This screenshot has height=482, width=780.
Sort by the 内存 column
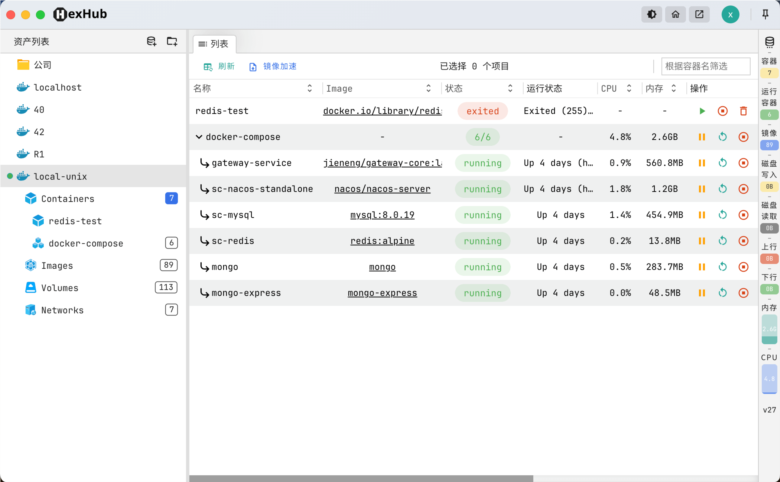(674, 88)
